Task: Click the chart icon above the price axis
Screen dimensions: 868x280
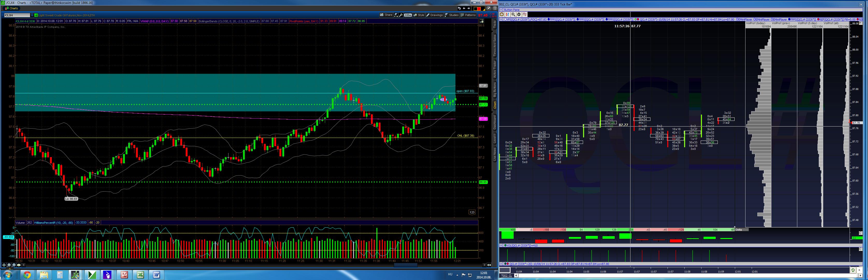Action: (x=482, y=21)
